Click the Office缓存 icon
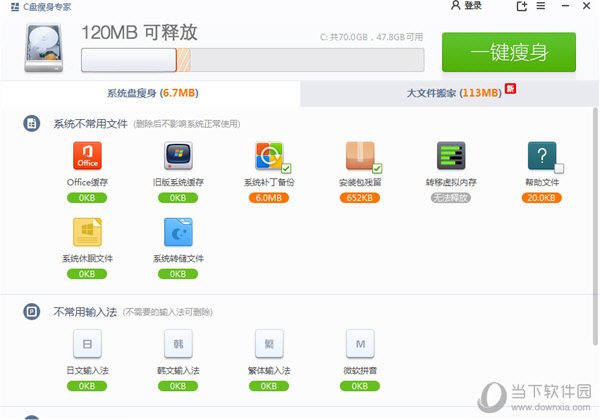600x420 pixels. click(x=87, y=156)
